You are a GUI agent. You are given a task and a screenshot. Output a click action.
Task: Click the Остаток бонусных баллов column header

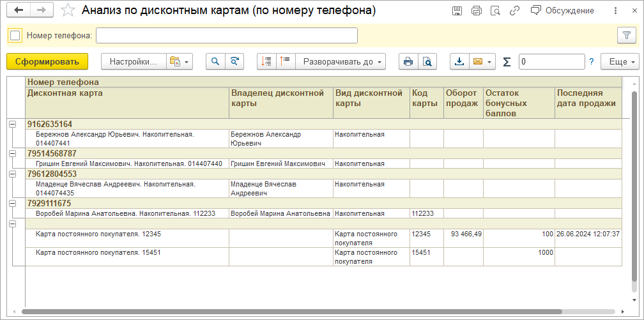(519, 102)
